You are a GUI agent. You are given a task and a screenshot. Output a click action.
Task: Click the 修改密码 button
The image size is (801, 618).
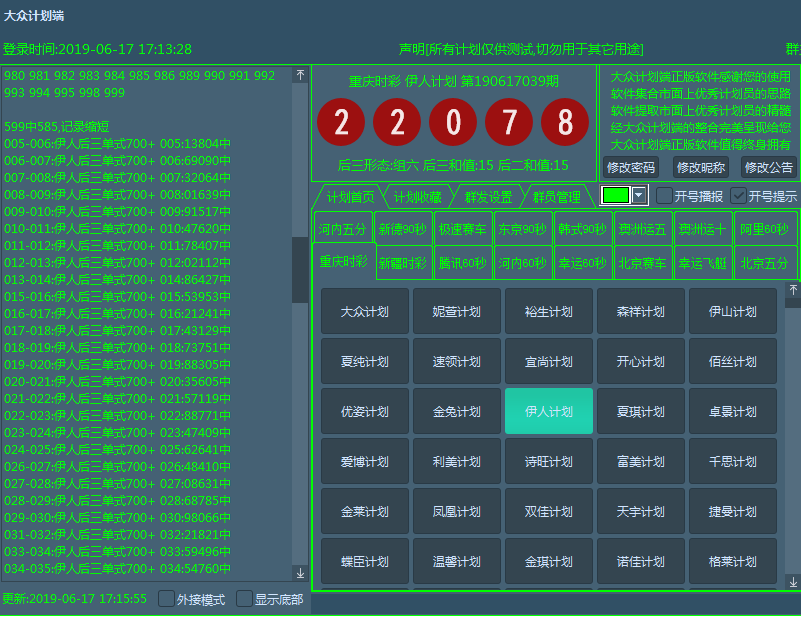631,167
